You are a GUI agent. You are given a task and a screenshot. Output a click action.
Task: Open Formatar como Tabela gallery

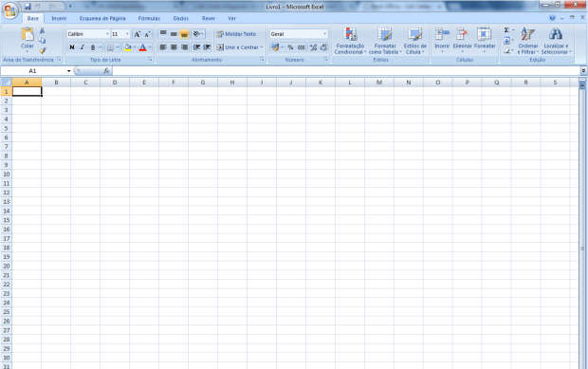tap(385, 41)
